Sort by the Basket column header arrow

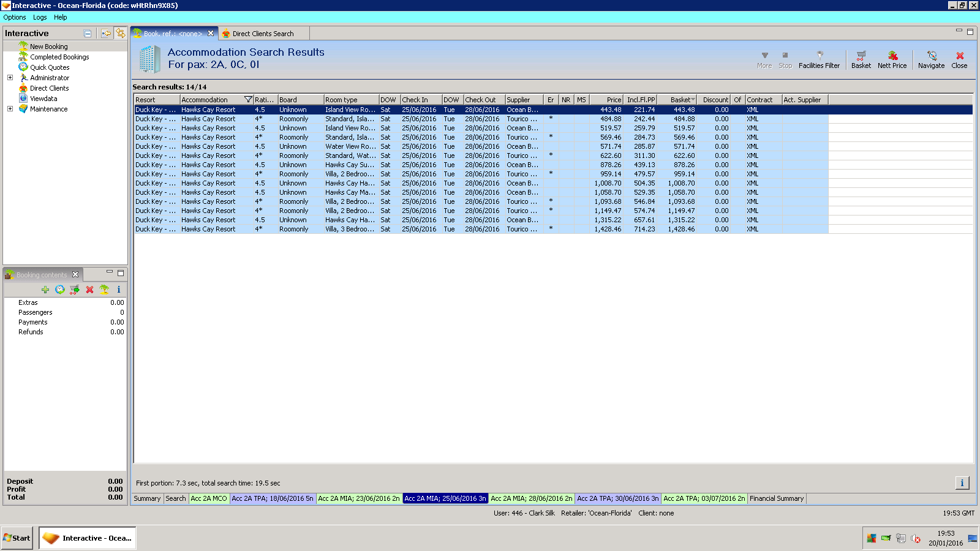coord(693,100)
